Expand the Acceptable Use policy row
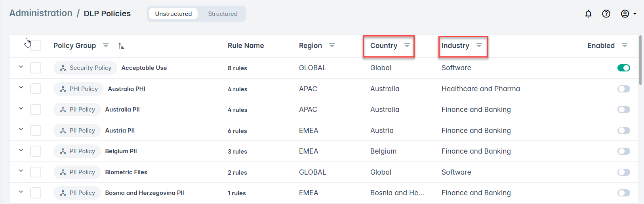The image size is (644, 204). click(21, 67)
